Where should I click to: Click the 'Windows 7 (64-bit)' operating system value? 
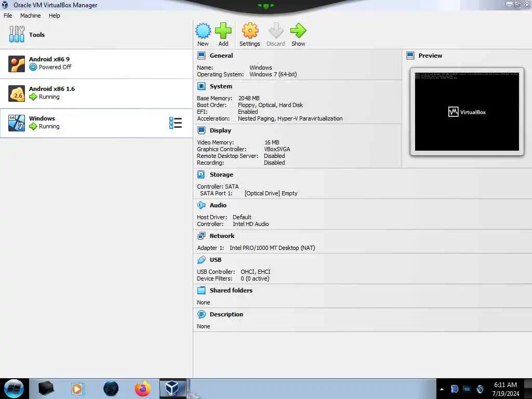[273, 74]
